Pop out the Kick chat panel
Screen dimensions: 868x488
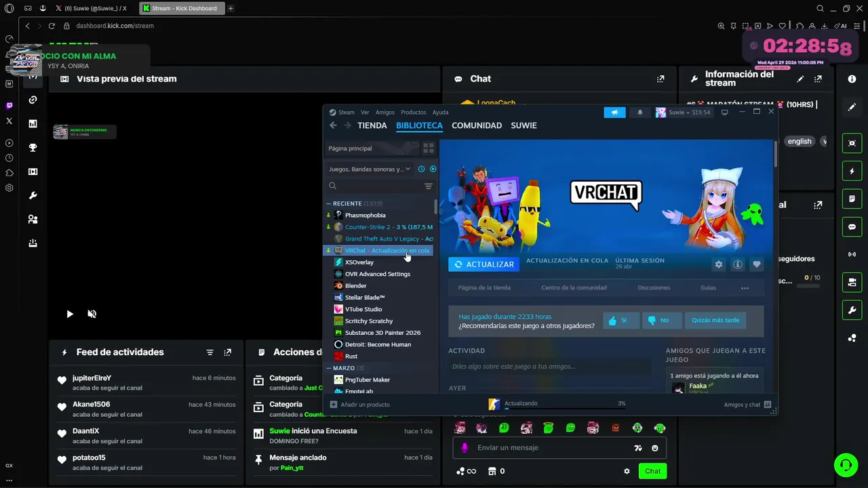(660, 79)
